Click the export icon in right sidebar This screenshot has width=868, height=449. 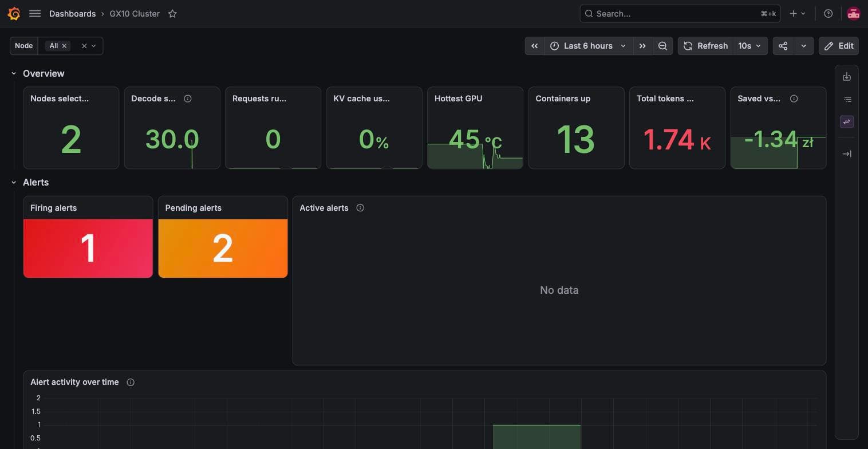847,77
